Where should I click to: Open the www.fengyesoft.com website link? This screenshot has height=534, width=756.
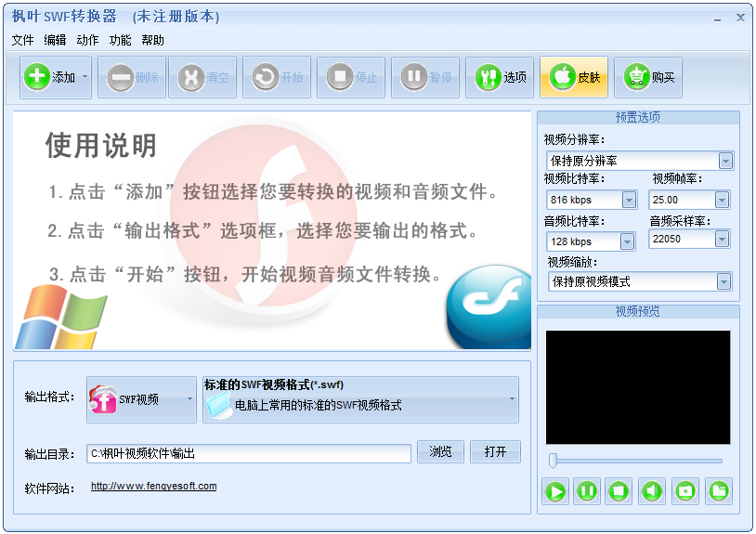click(x=154, y=486)
